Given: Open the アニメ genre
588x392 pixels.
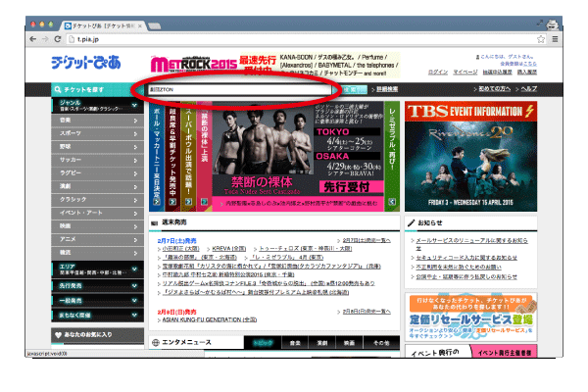Looking at the screenshot, I should [97, 239].
